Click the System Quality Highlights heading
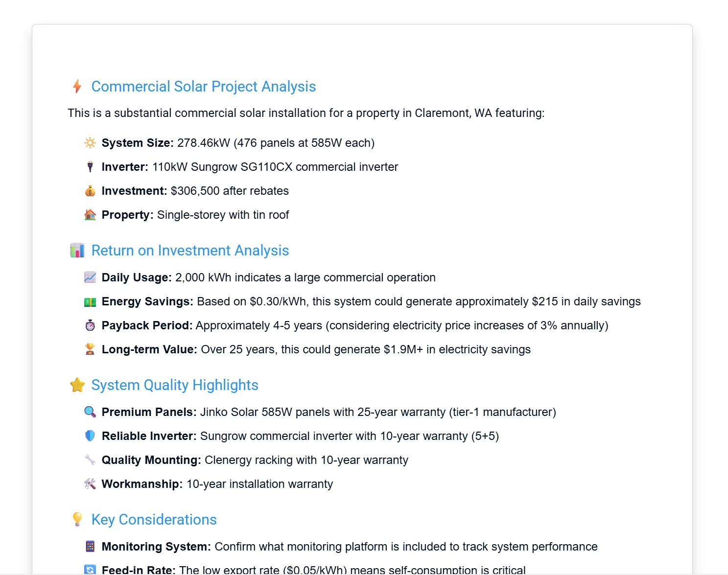This screenshot has width=728, height=575. [175, 385]
